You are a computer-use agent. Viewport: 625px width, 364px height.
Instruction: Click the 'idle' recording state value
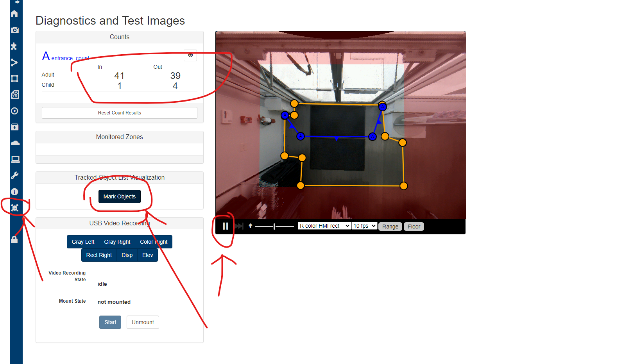102,284
